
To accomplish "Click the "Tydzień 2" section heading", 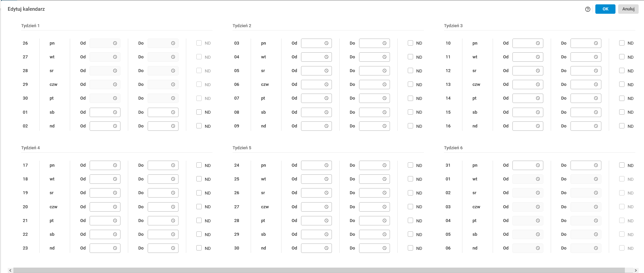I will click(242, 26).
